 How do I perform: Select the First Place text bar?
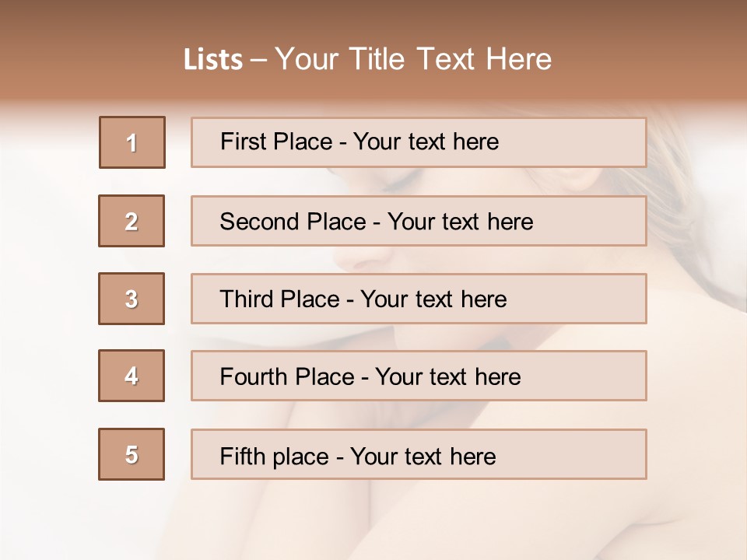point(419,142)
